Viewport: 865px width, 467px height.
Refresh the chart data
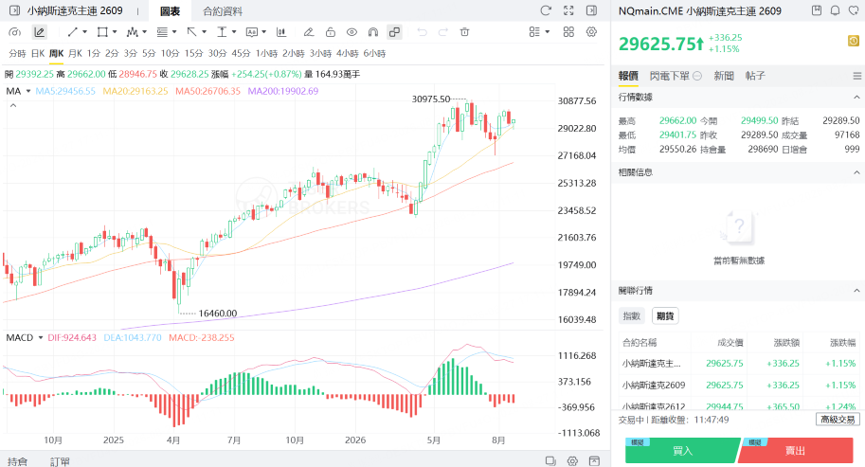tap(546, 10)
